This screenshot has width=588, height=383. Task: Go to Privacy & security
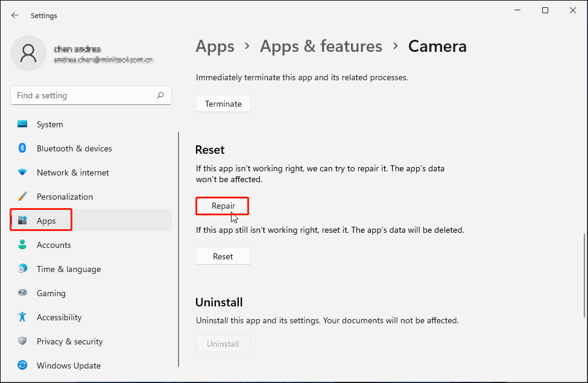(x=70, y=341)
